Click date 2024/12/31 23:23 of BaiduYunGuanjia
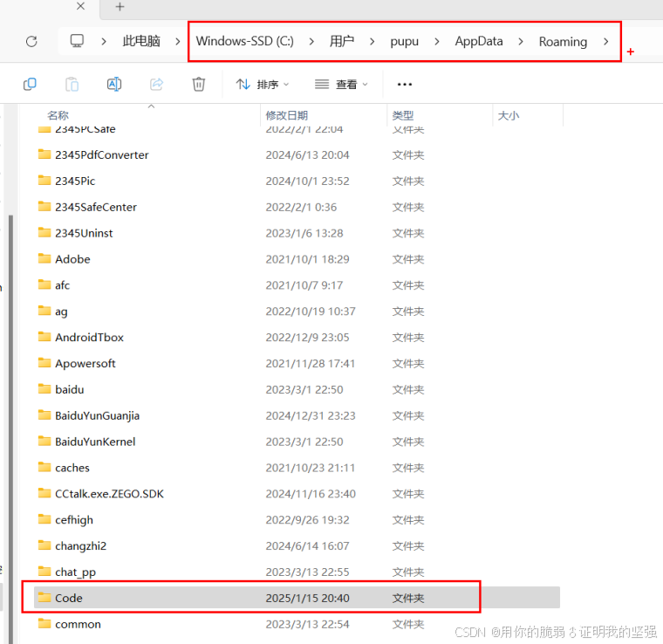The image size is (663, 644). [x=311, y=415]
